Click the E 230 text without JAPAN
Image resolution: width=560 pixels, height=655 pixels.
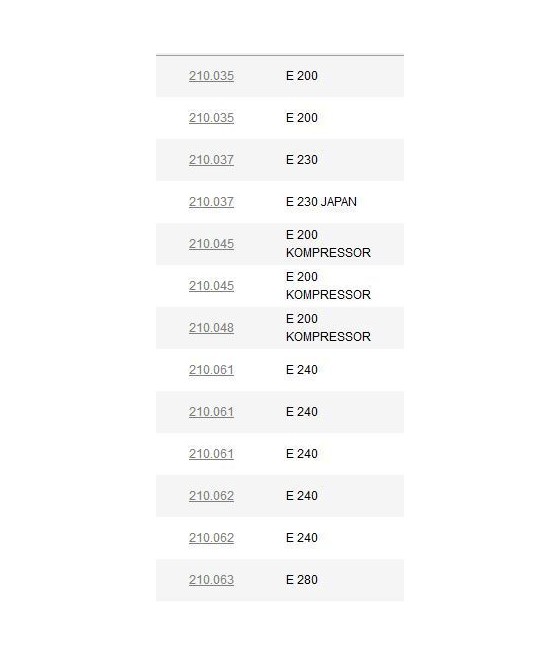coord(302,160)
